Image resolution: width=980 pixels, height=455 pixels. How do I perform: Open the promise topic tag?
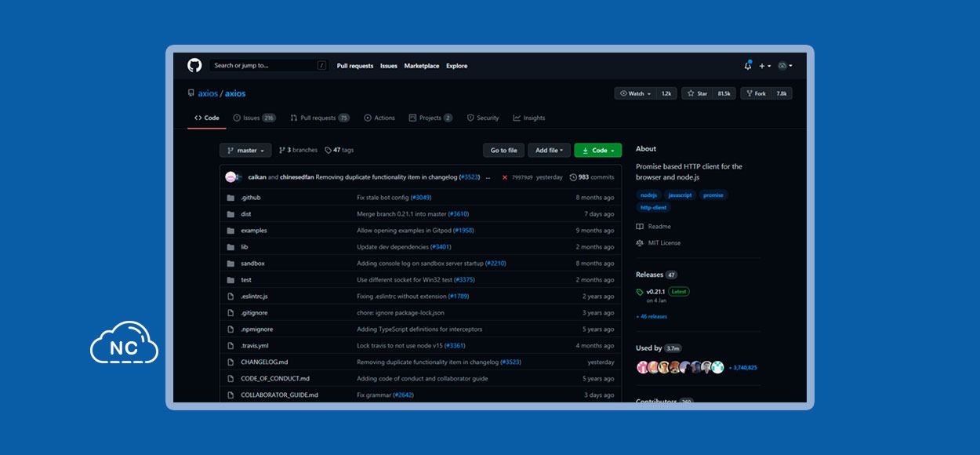coord(713,195)
